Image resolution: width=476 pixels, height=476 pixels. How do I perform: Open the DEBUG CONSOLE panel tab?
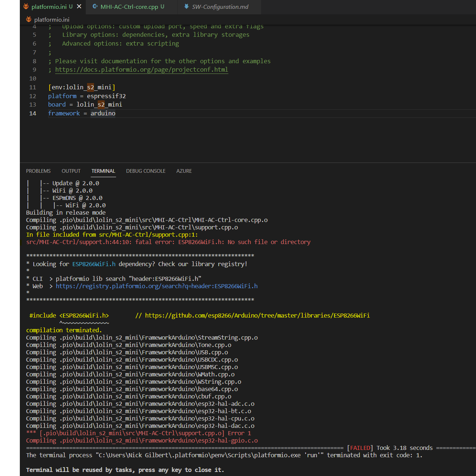click(x=146, y=171)
